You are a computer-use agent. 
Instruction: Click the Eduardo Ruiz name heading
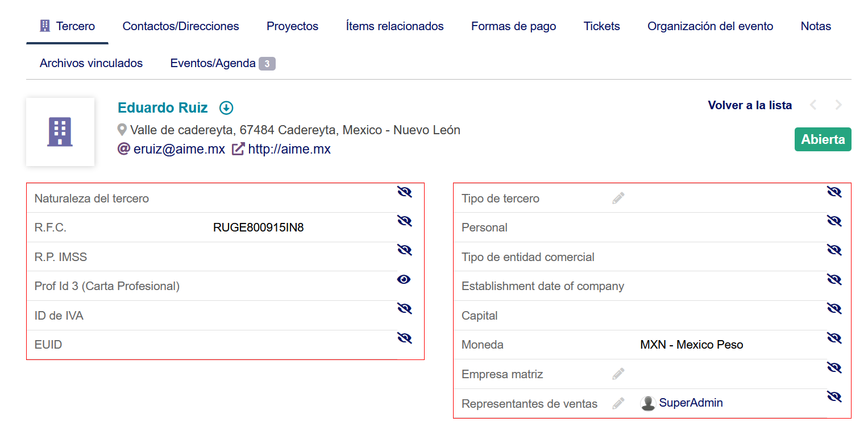click(x=163, y=107)
